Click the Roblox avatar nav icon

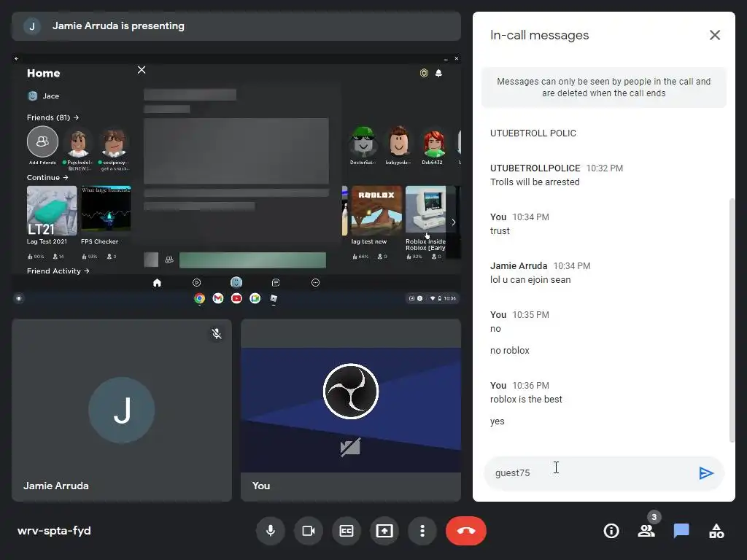coord(236,282)
